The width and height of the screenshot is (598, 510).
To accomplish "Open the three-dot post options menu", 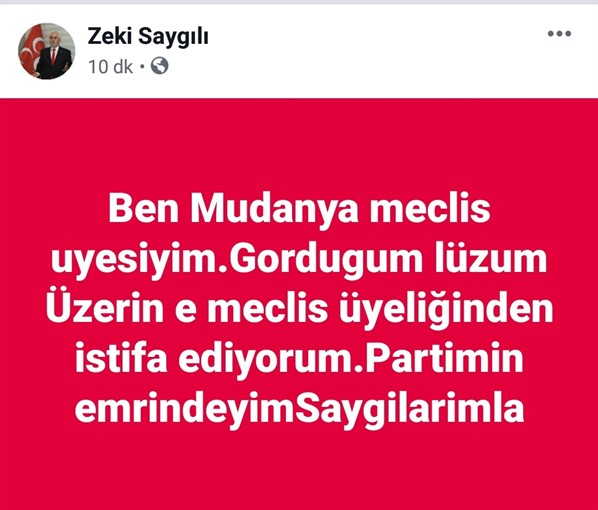I will pos(559,34).
